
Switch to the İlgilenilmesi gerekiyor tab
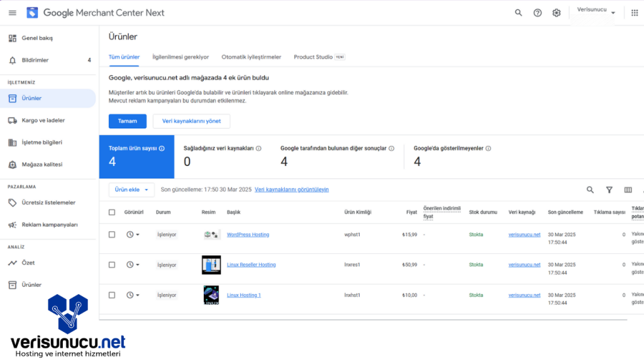tap(180, 57)
